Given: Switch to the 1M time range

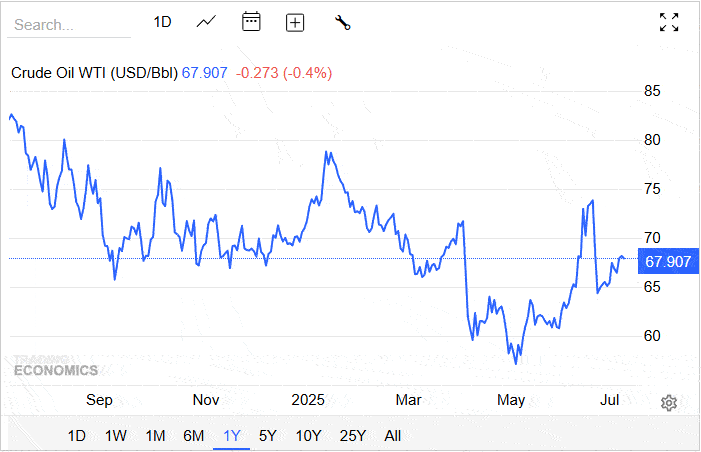Looking at the screenshot, I should 155,435.
